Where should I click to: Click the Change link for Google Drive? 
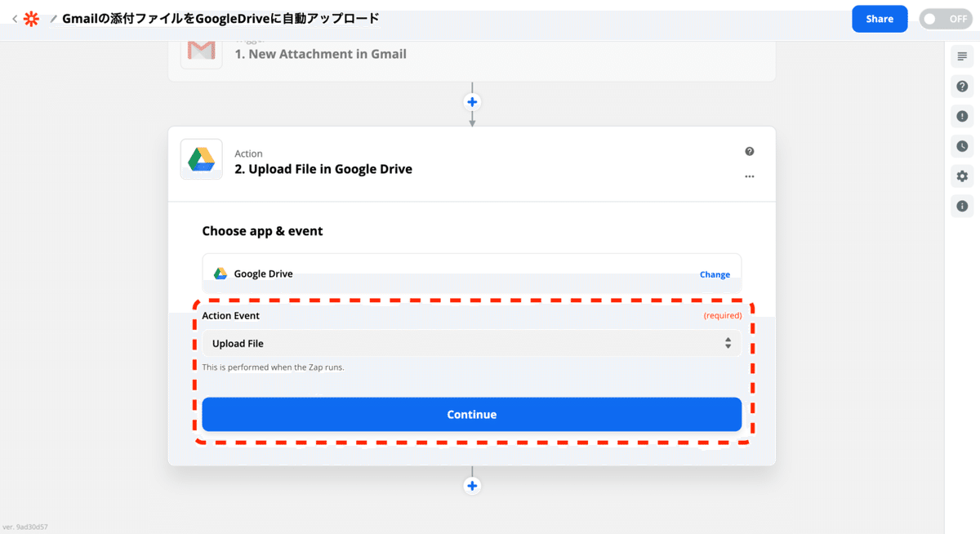click(715, 274)
